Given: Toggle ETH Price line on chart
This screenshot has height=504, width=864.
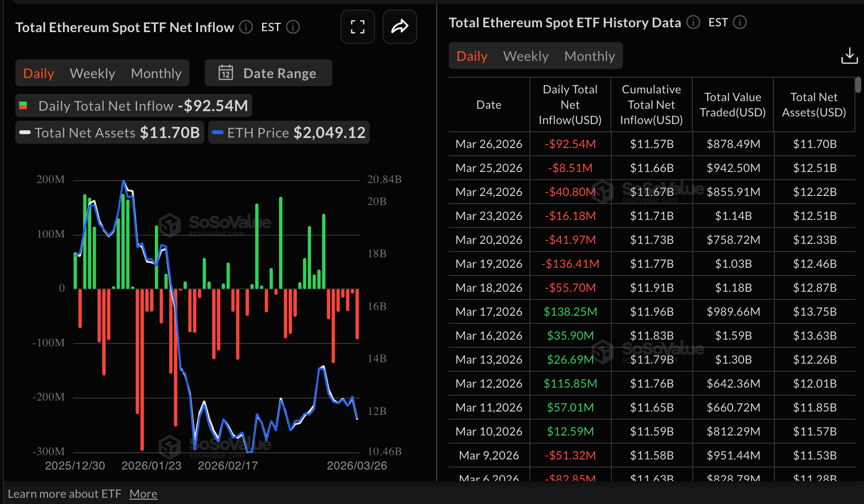Looking at the screenshot, I should coord(289,133).
